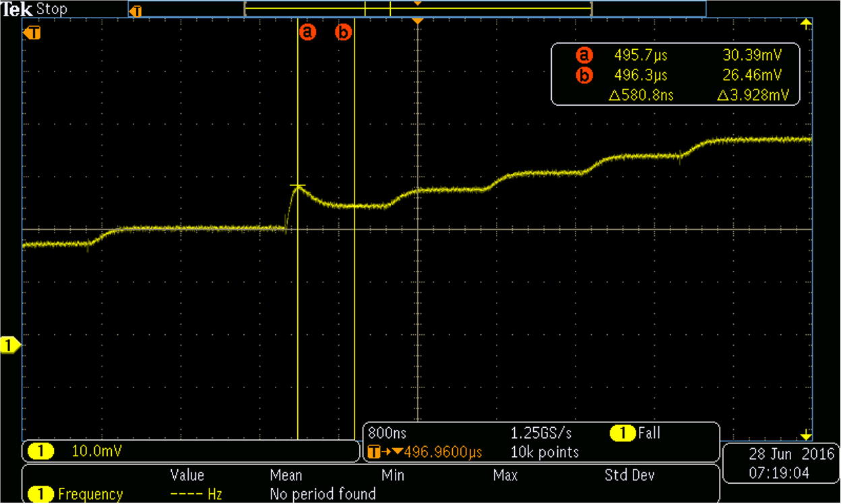The width and height of the screenshot is (841, 504).
Task: Click the channel 1 ground reference marker
Action: coord(10,346)
